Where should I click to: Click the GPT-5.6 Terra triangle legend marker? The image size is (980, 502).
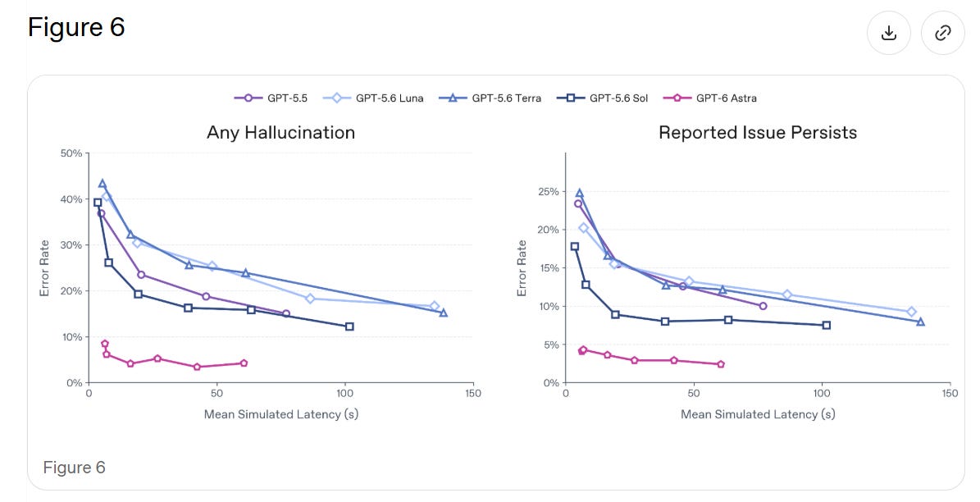[x=454, y=98]
